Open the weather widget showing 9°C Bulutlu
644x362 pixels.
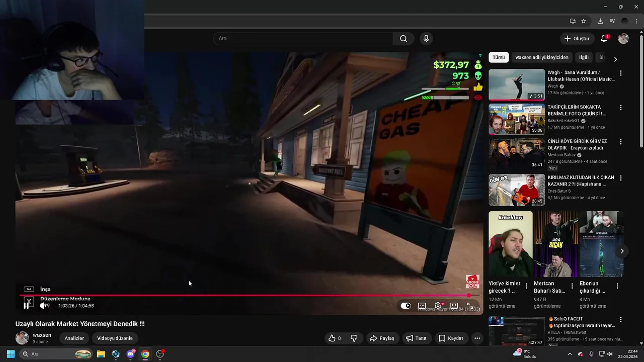pos(525,354)
